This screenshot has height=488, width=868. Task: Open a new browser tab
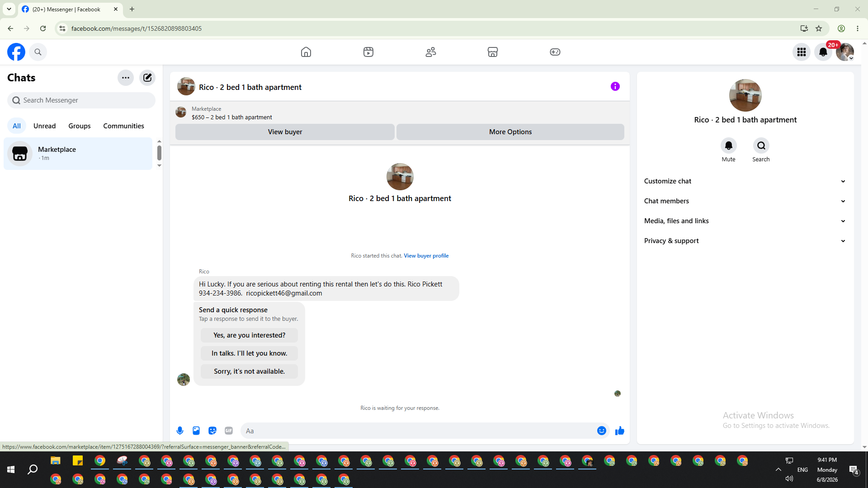pyautogui.click(x=132, y=9)
